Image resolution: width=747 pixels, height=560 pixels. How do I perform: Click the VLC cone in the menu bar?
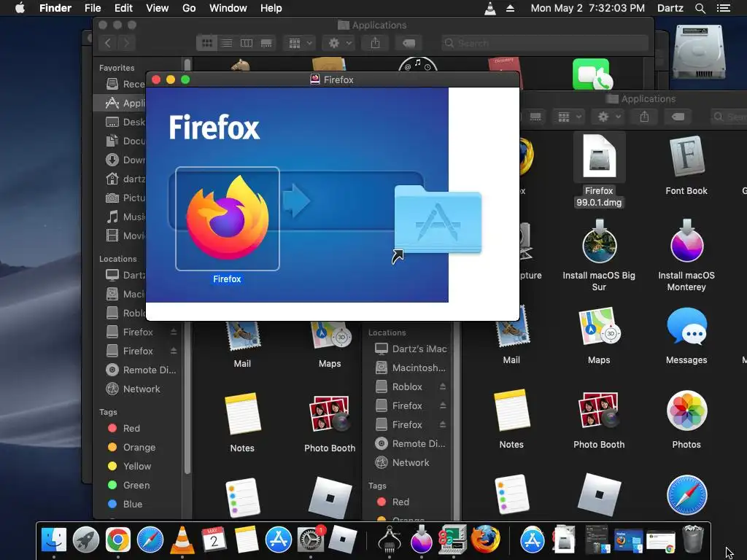click(x=489, y=8)
